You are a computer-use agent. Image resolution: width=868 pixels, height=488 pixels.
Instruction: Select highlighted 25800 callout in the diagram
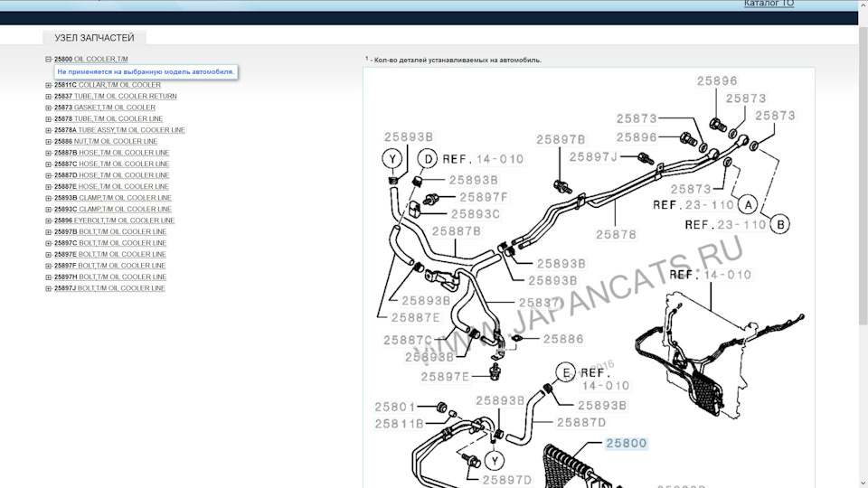click(627, 444)
